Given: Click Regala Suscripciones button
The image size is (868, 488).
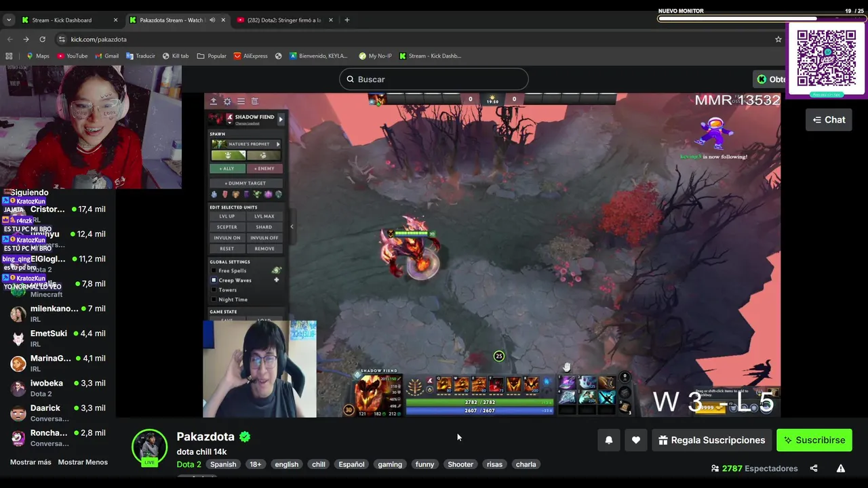Looking at the screenshot, I should (711, 440).
